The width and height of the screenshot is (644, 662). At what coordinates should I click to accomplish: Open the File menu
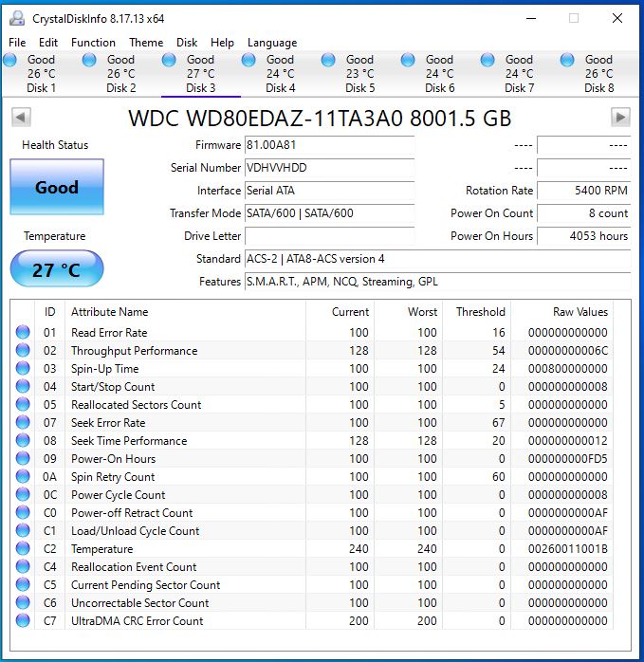pos(17,43)
